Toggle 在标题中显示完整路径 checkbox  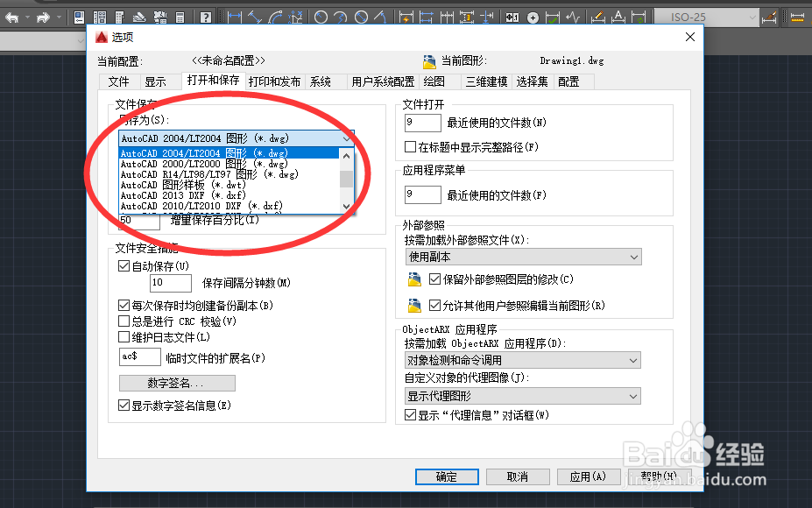(x=410, y=147)
